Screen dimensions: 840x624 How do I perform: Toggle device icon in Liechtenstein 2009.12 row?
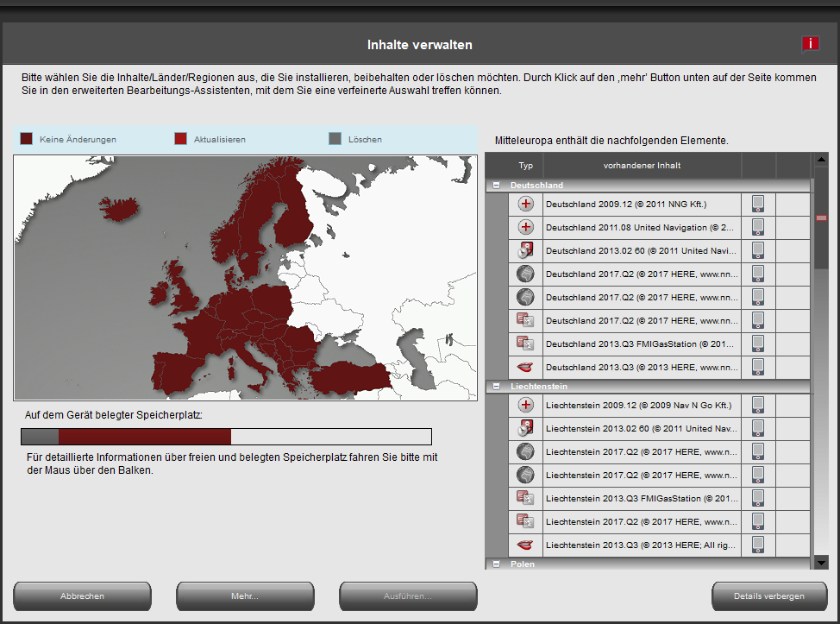pyautogui.click(x=758, y=405)
